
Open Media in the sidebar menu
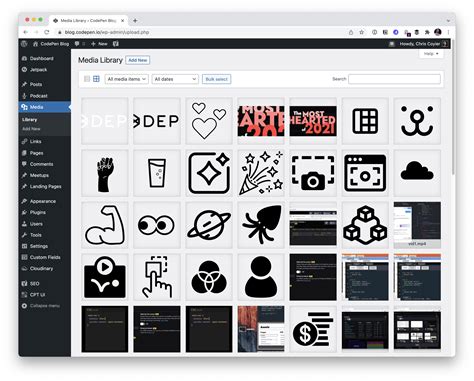coord(45,107)
